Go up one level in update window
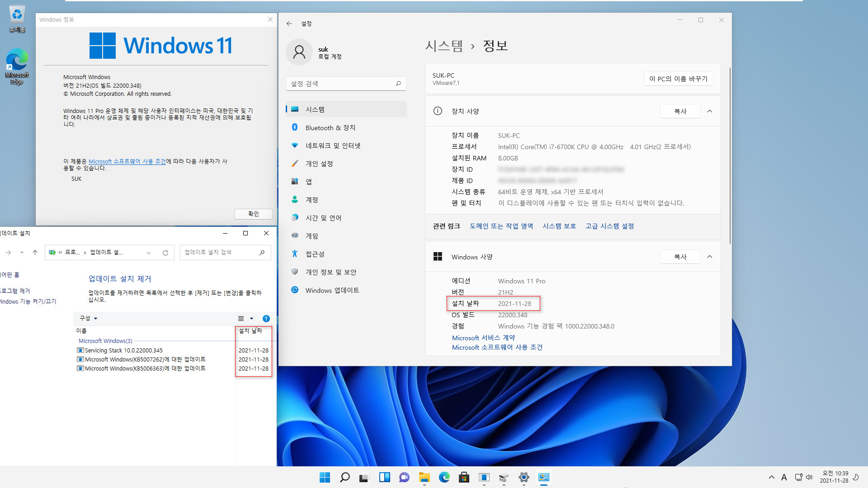Screen dimensions: 868x488 35,253
